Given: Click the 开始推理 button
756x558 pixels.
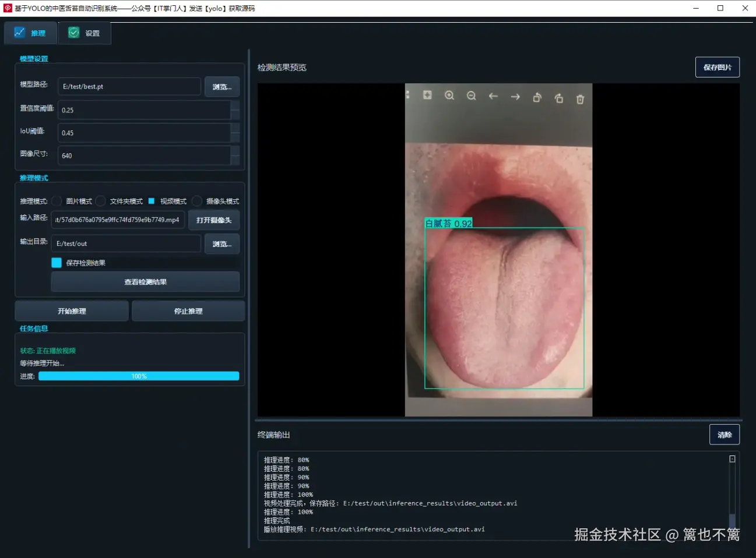Looking at the screenshot, I should (72, 311).
